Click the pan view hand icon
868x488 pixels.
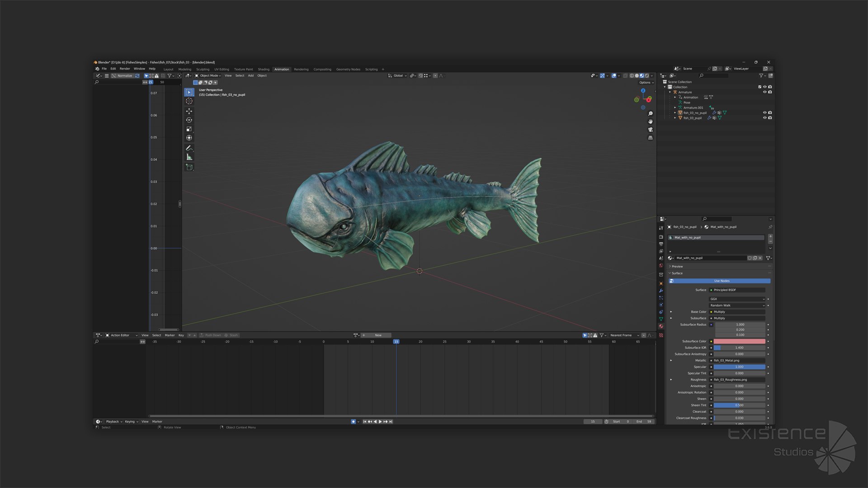point(651,122)
